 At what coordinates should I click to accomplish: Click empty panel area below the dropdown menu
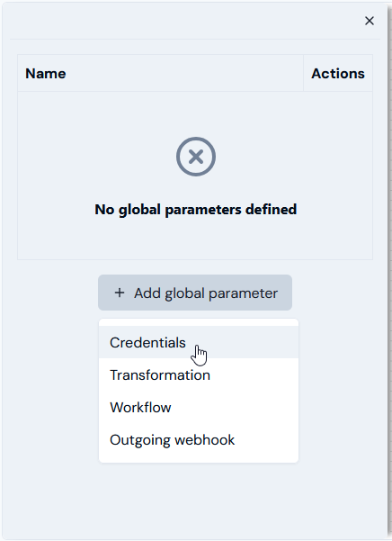click(195, 500)
